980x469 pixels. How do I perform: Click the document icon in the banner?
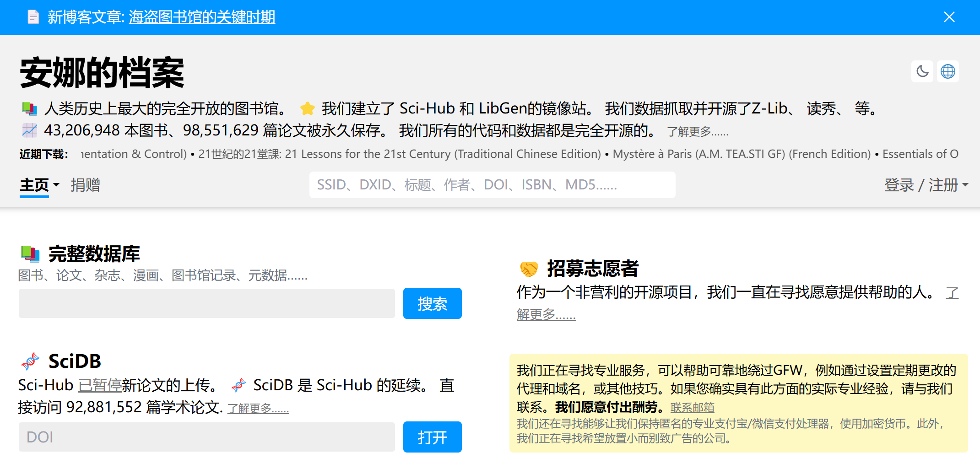pyautogui.click(x=33, y=17)
